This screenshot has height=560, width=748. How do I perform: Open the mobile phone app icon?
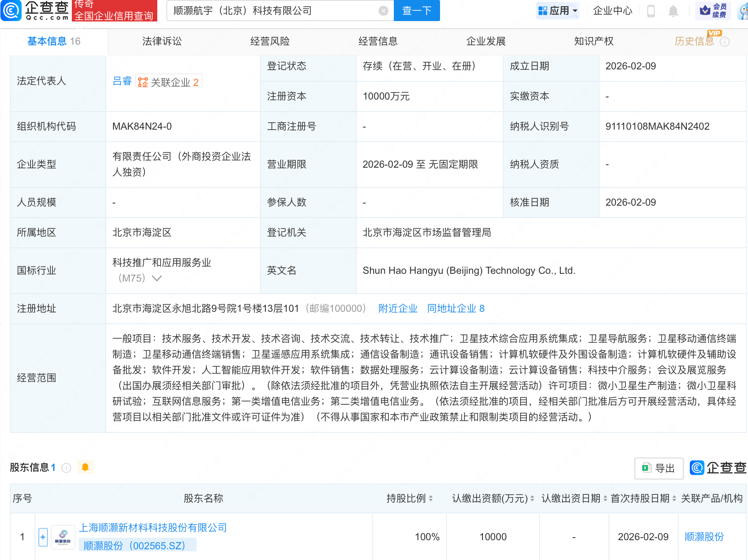651,11
